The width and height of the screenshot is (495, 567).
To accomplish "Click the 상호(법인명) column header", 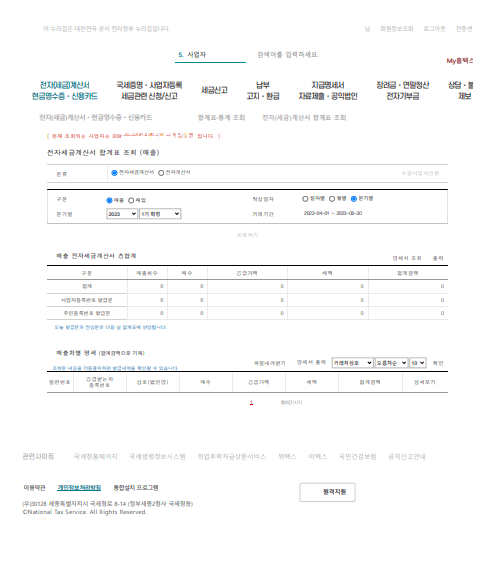I will point(152,382).
